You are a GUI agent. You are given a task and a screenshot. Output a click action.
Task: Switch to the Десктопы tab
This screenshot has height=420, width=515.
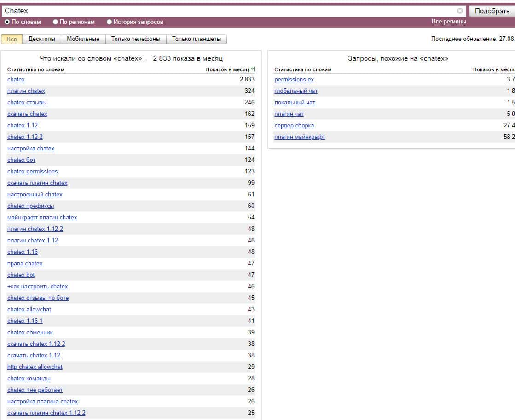41,39
